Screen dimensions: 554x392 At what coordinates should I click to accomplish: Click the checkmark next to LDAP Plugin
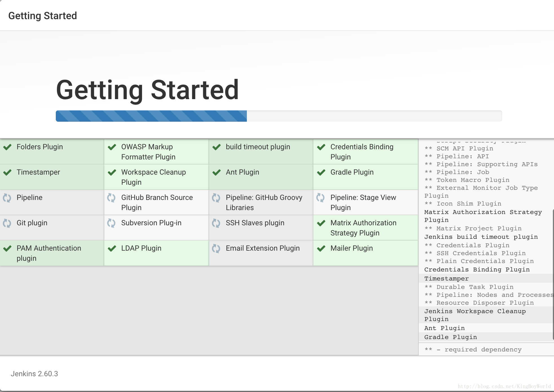coord(112,248)
